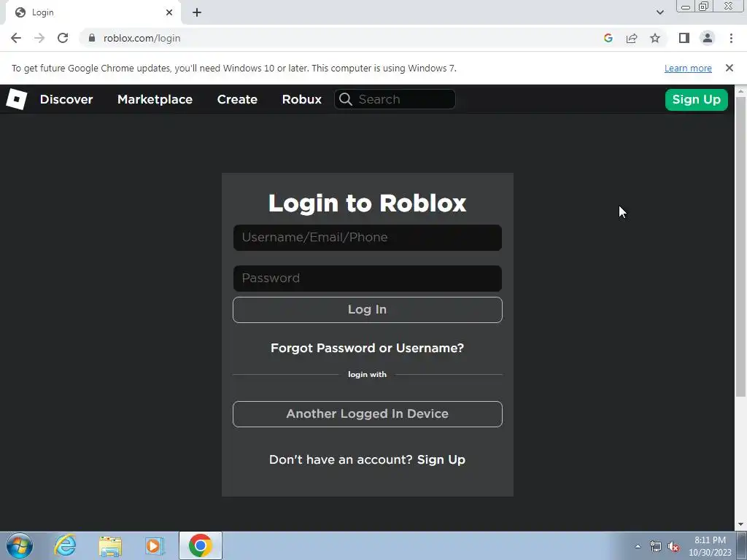
Task: Click the Roblox logo icon
Action: (x=16, y=99)
